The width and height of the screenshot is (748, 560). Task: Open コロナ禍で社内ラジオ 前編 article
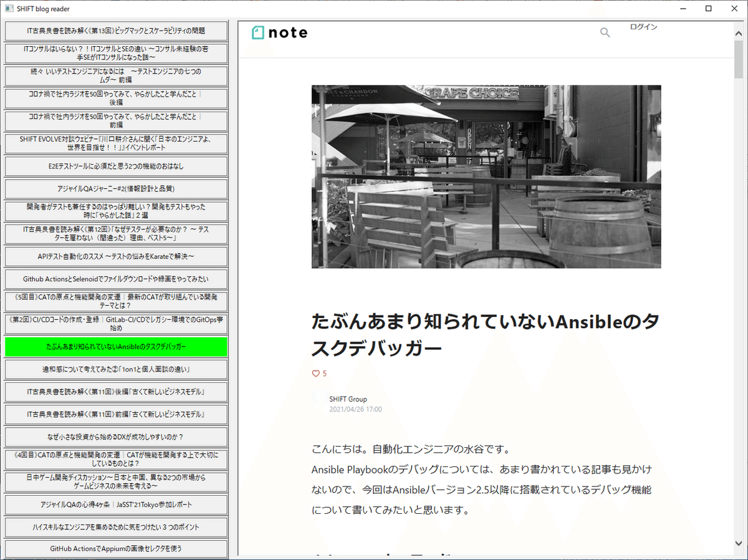coord(117,120)
